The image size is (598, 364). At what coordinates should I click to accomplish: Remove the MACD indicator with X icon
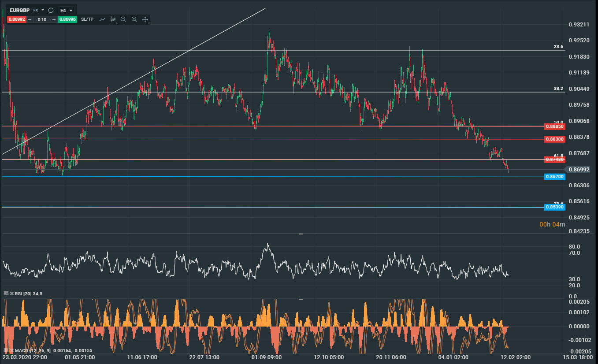point(11,350)
